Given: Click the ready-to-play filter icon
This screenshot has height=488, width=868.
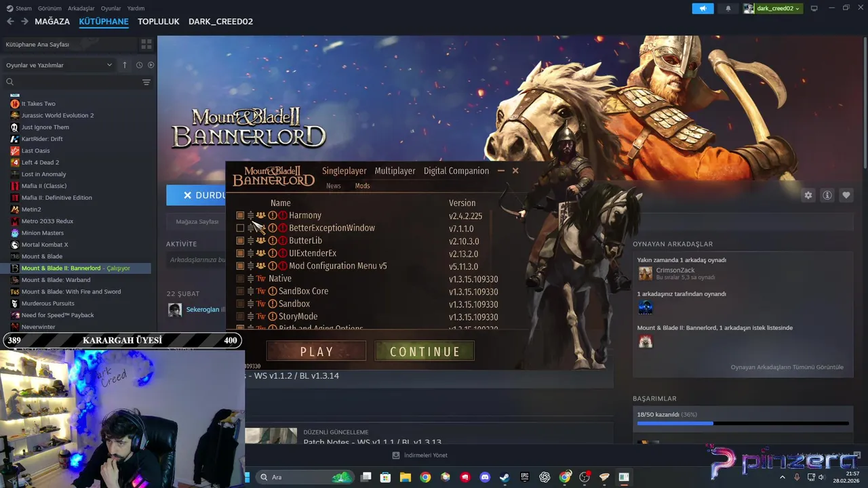Looking at the screenshot, I should tap(151, 65).
